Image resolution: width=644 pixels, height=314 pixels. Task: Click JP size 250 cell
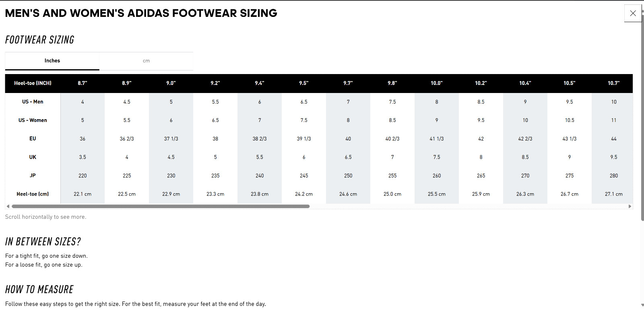[x=348, y=176]
